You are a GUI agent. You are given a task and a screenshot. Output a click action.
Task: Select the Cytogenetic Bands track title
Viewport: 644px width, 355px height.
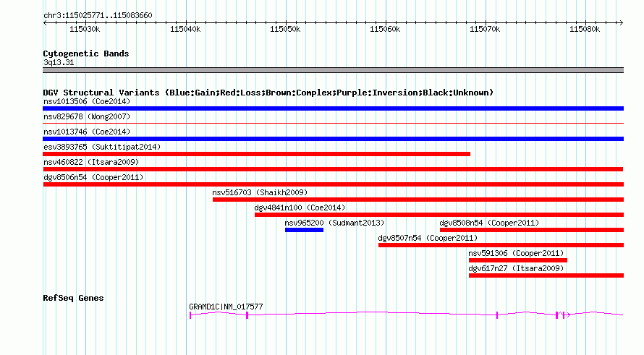[86, 54]
